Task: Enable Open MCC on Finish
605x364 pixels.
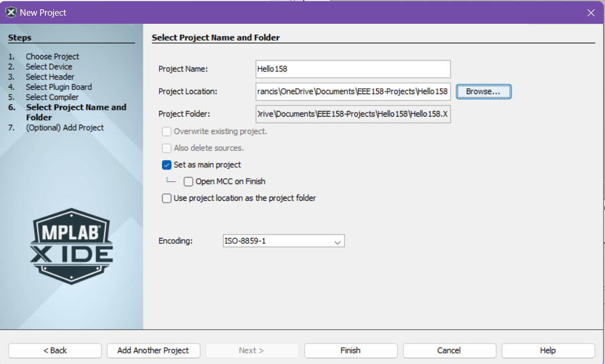Action: coord(188,182)
